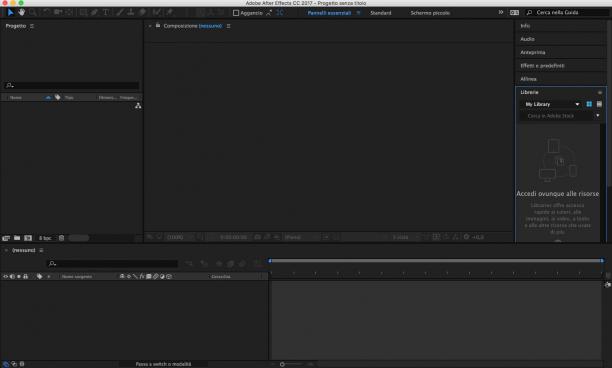Create a new folder in Project panel
Image resolution: width=612 pixels, height=368 pixels.
pyautogui.click(x=17, y=238)
